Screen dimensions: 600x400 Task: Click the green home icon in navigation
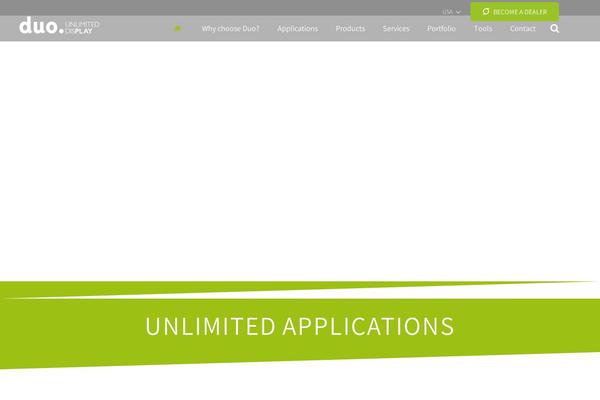178,28
